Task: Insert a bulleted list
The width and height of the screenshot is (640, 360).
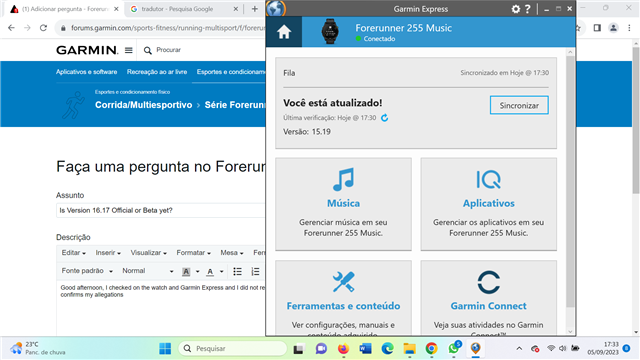Action: pos(238,271)
